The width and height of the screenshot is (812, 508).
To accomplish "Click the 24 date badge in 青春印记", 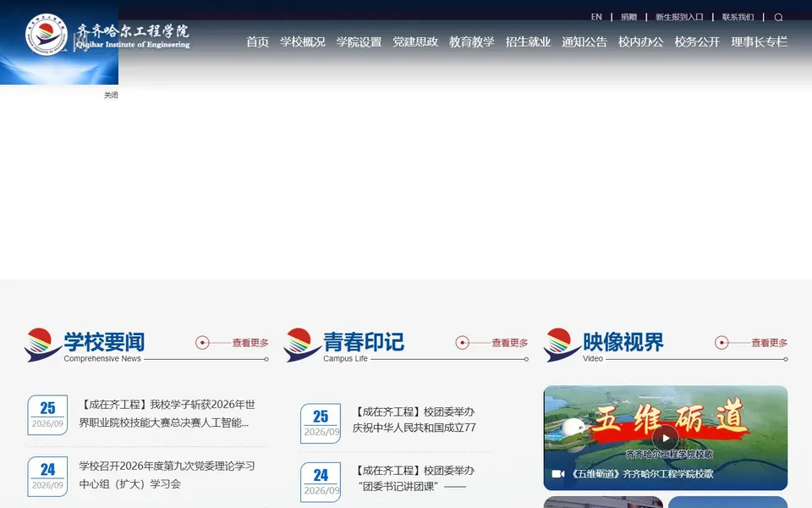I will pyautogui.click(x=321, y=482).
